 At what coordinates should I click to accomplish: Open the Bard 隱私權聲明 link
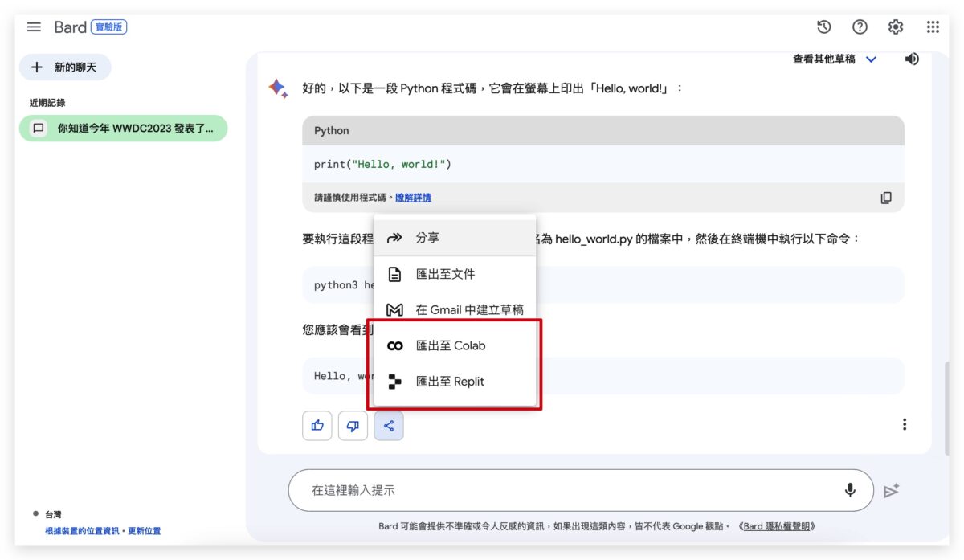tap(778, 526)
